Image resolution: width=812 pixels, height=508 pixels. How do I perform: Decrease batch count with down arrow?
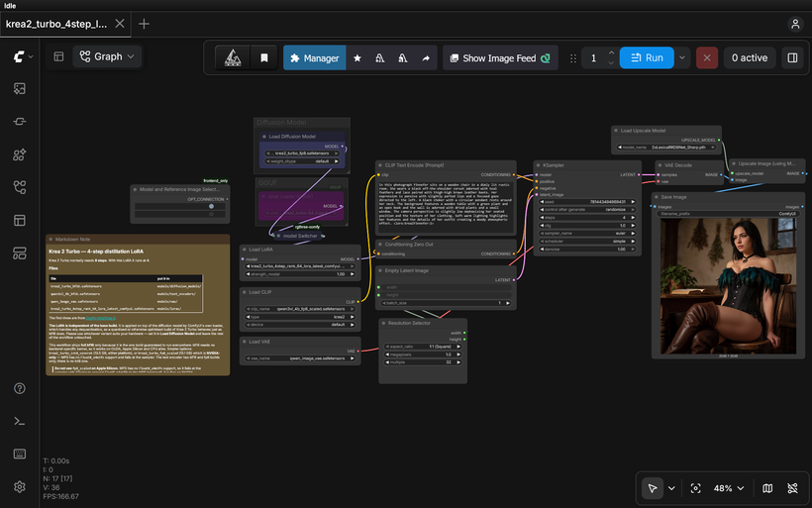click(611, 63)
